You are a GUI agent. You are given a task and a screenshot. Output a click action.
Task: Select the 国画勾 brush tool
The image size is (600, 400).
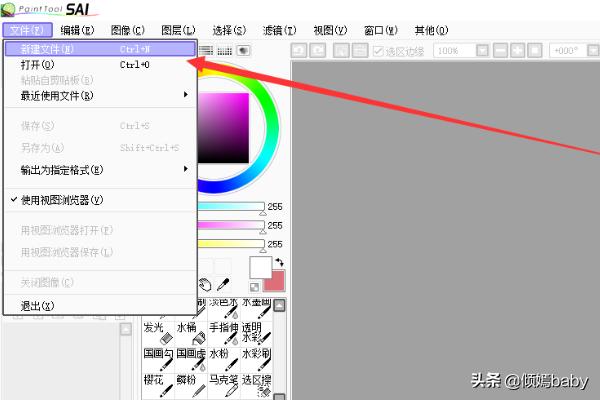click(158, 359)
